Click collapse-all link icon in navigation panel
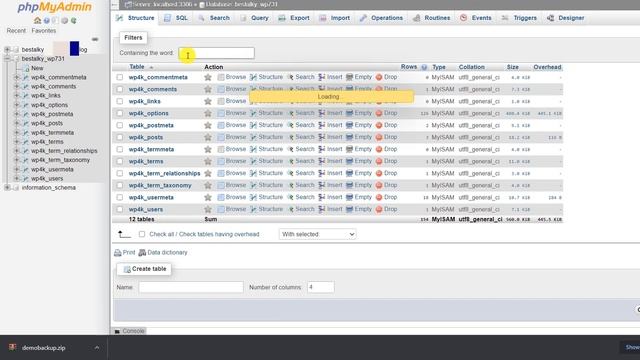 [x=95, y=39]
